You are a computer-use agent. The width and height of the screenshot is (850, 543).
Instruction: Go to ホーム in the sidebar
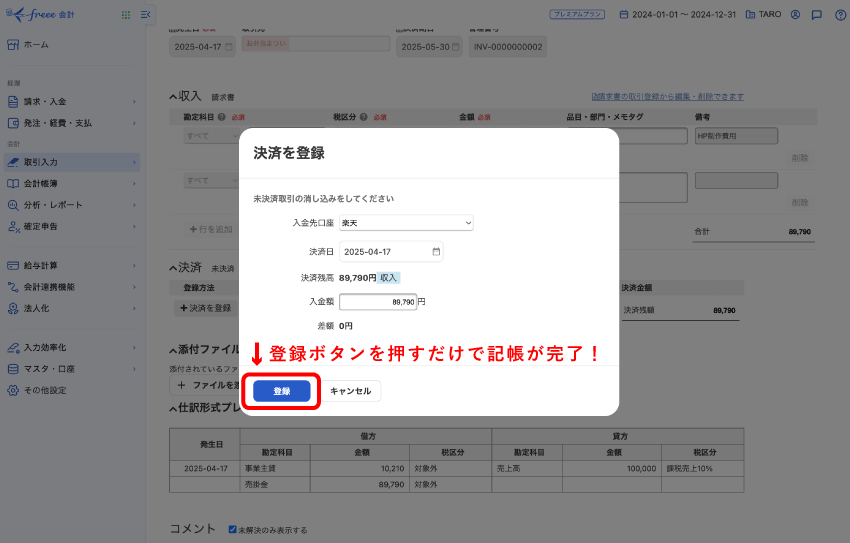[36, 45]
